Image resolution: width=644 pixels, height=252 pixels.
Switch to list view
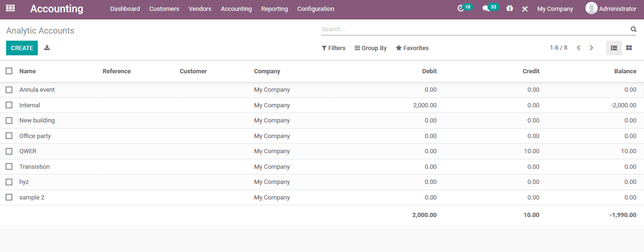click(x=614, y=48)
